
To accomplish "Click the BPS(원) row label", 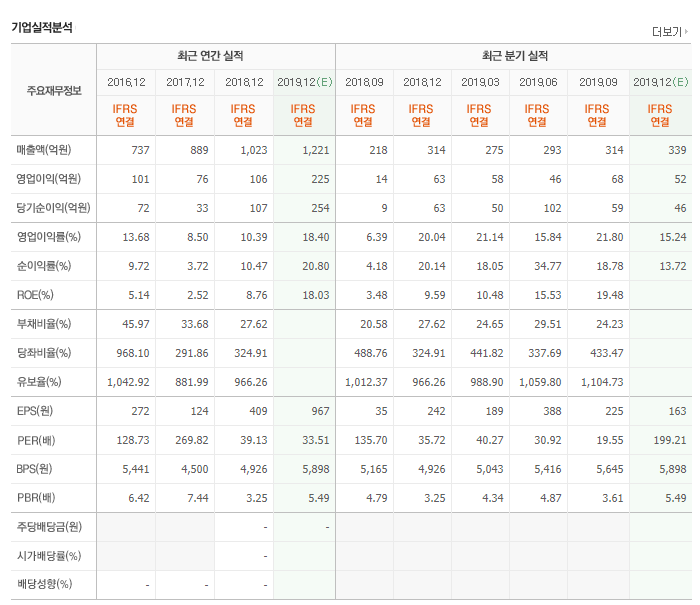I will coord(34,469).
